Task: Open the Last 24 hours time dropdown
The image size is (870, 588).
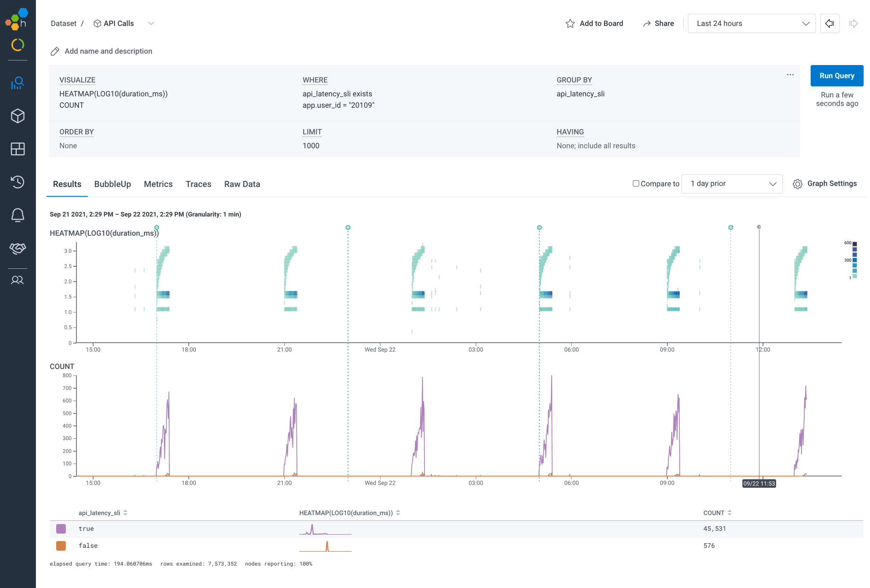Action: [x=751, y=23]
